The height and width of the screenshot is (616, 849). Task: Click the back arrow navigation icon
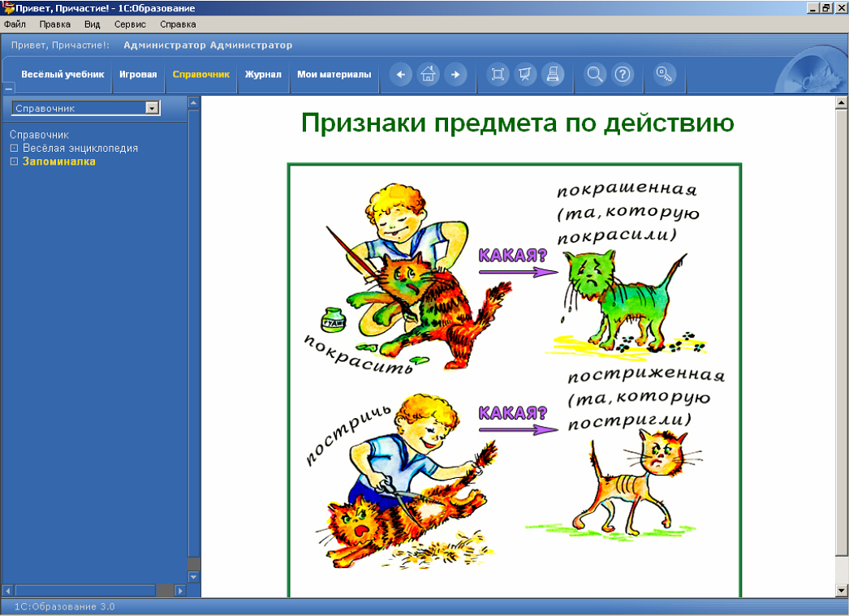[401, 75]
